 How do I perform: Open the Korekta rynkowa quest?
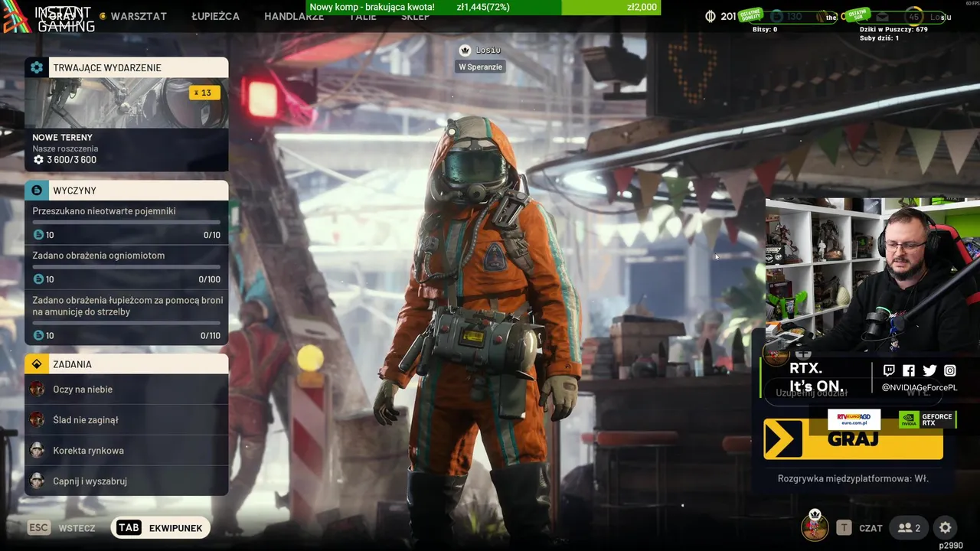tap(126, 451)
